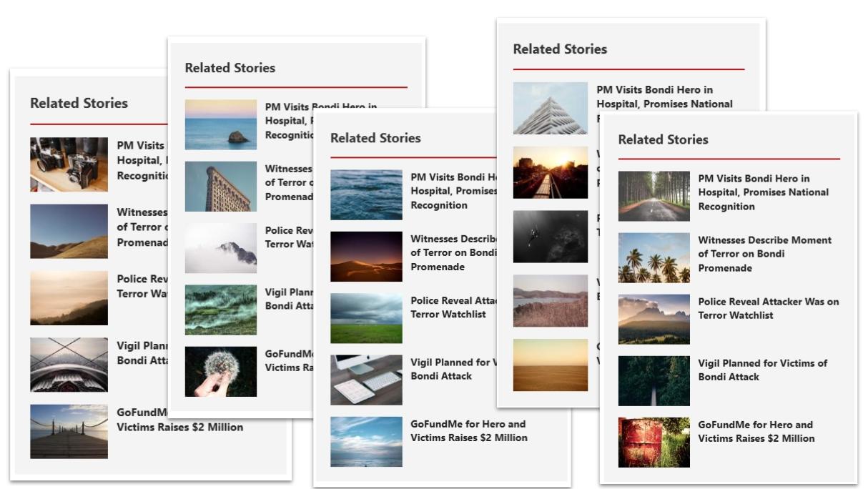
Task: Click the blue ocean waves thumbnail
Action: (366, 194)
